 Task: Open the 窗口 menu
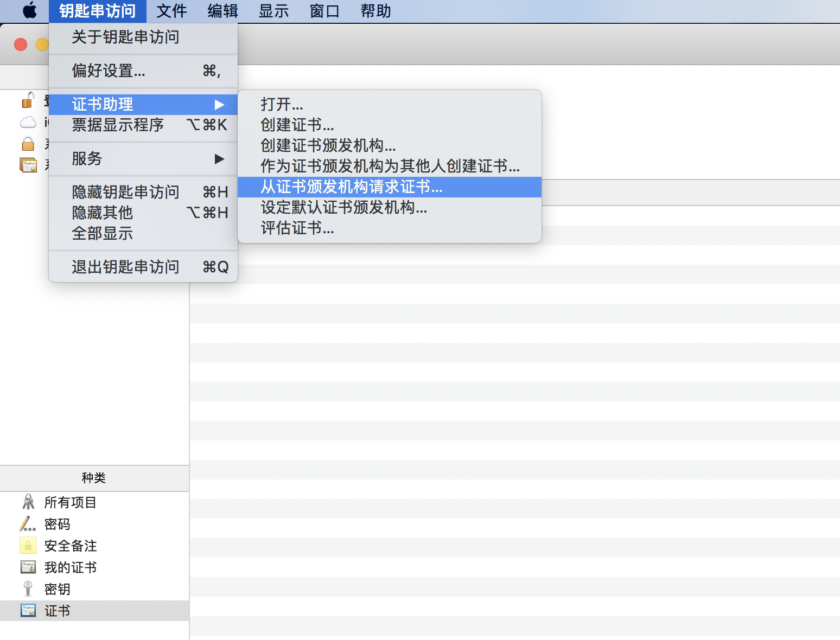point(324,11)
